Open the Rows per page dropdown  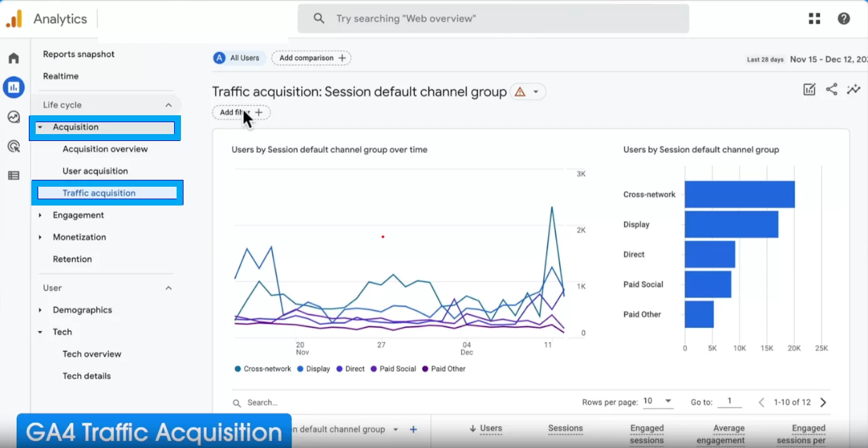tap(658, 402)
